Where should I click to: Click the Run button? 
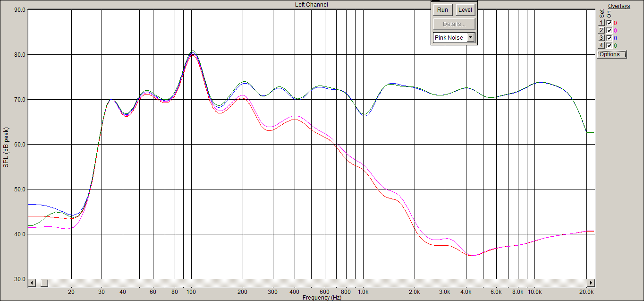click(442, 10)
